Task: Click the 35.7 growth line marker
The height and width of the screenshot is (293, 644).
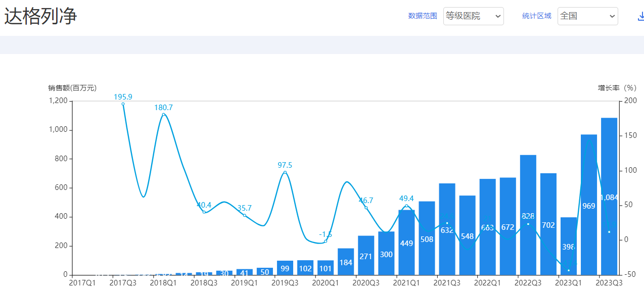Action: [x=245, y=216]
